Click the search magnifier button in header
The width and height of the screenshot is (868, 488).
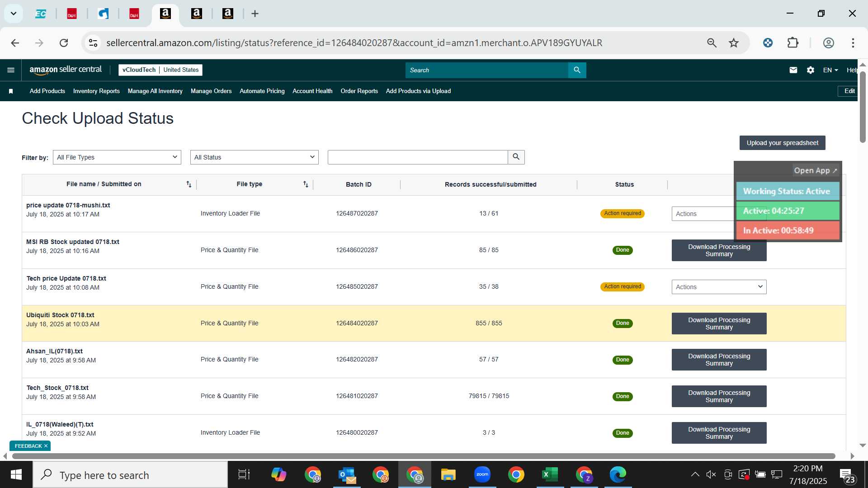pos(577,70)
